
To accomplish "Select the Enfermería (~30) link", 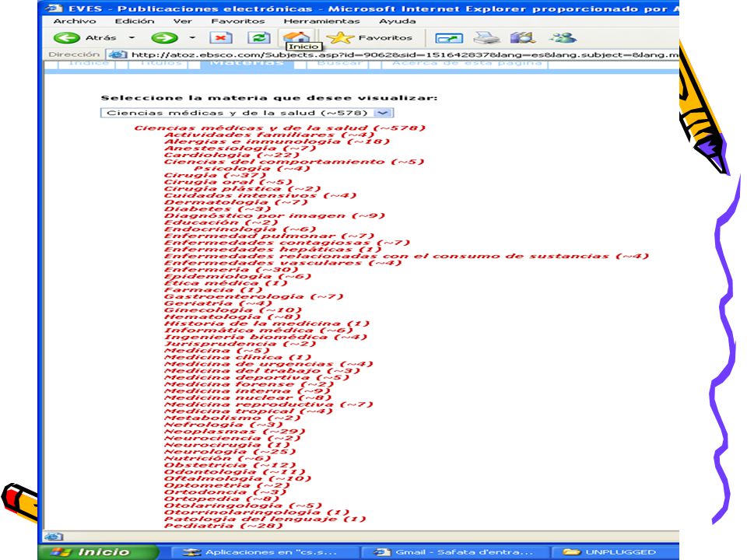I will (x=231, y=270).
